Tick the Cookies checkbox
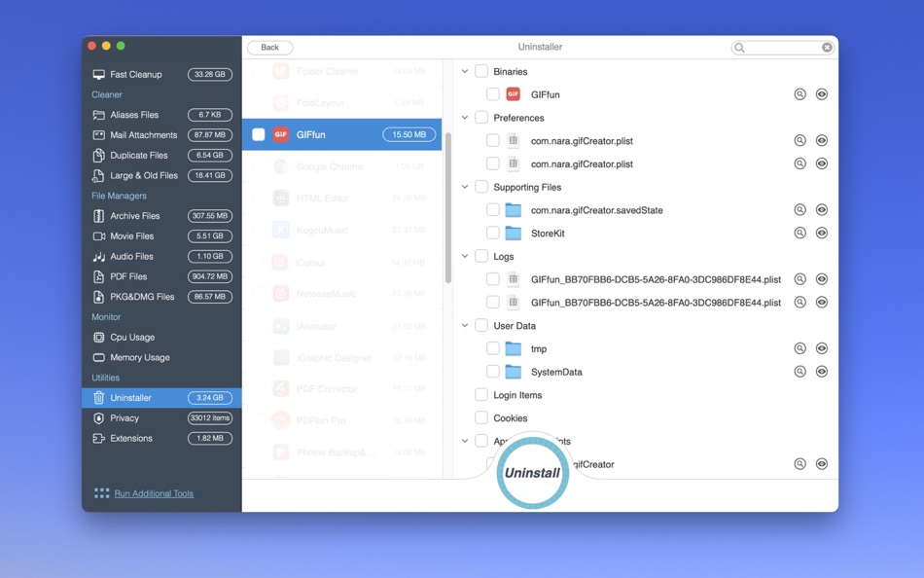Viewport: 924px width, 578px height. [x=481, y=418]
